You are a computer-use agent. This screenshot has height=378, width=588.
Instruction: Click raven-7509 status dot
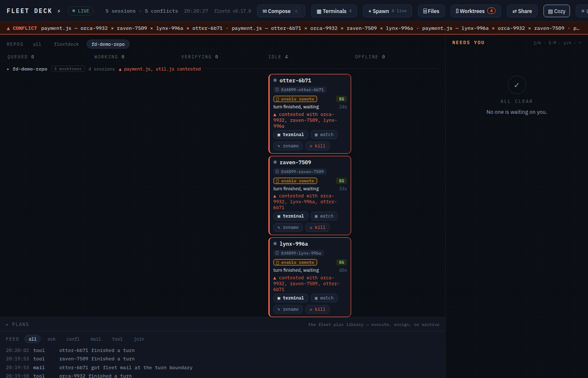coord(275,162)
